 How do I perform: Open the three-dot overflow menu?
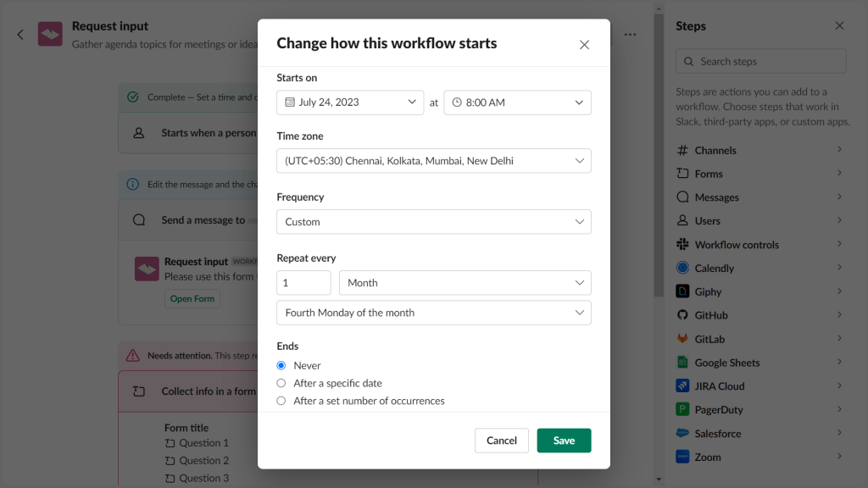point(631,34)
